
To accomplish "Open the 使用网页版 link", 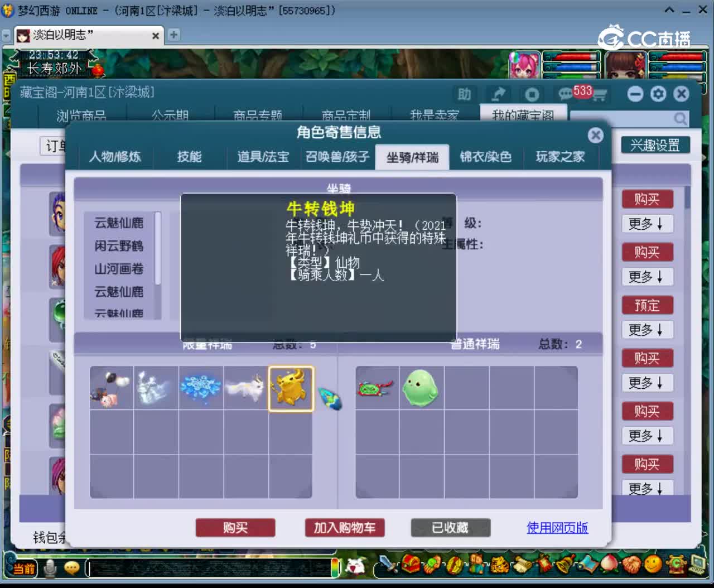I will tap(557, 527).
